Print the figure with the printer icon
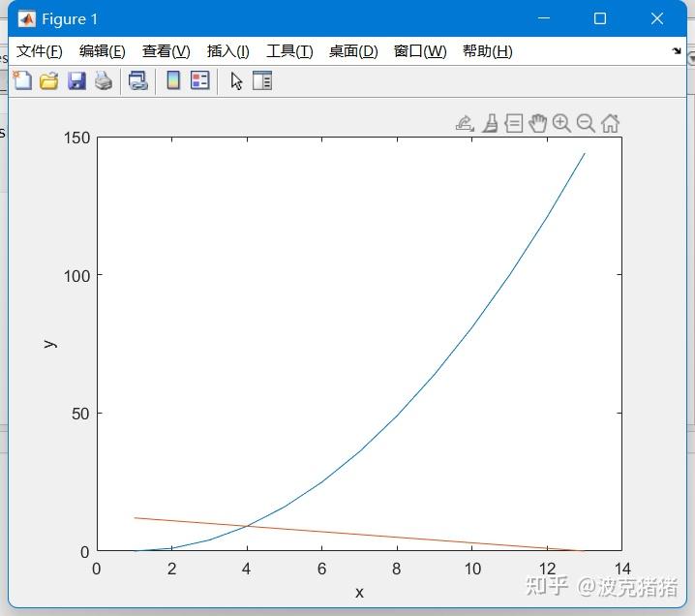This screenshot has height=616, width=695. click(104, 81)
